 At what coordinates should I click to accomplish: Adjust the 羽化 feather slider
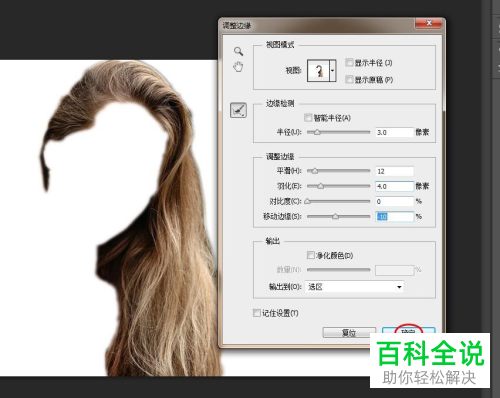(338, 186)
